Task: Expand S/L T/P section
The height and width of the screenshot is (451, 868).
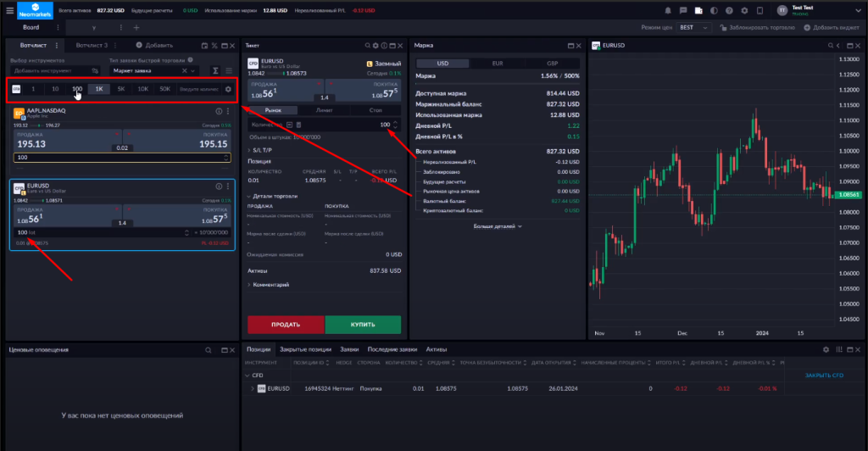Action: pyautogui.click(x=259, y=151)
